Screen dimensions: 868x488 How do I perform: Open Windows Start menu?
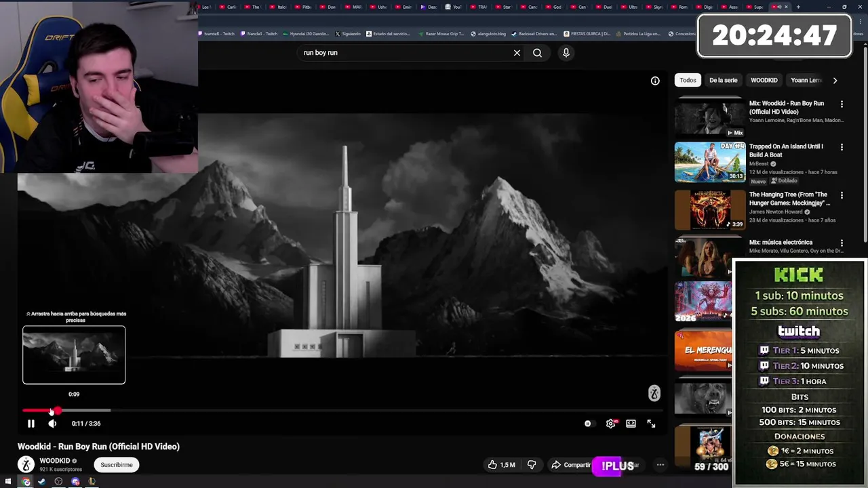8,482
